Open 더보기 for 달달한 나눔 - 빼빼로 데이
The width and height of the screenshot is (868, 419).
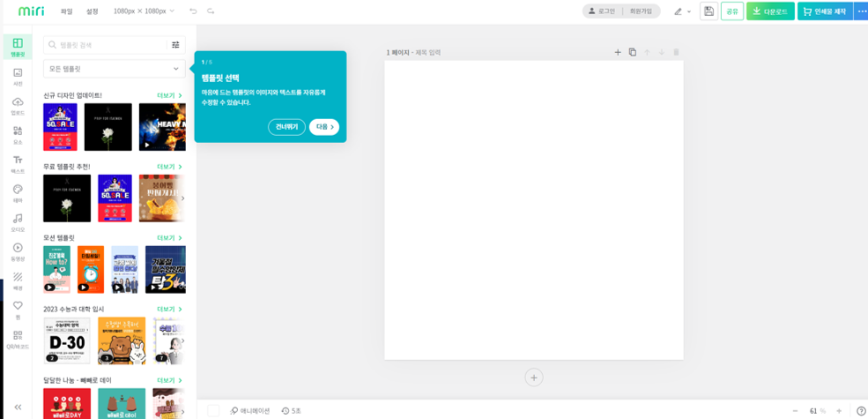[169, 380]
